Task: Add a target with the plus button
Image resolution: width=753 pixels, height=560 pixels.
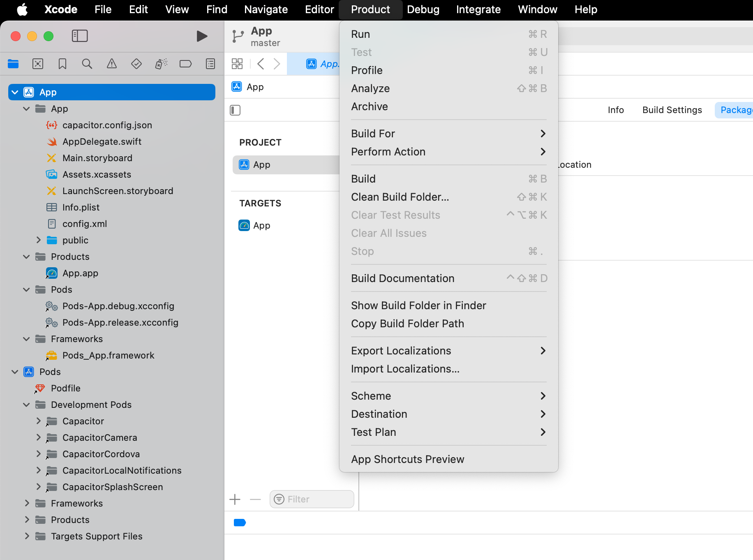Action: pyautogui.click(x=235, y=500)
